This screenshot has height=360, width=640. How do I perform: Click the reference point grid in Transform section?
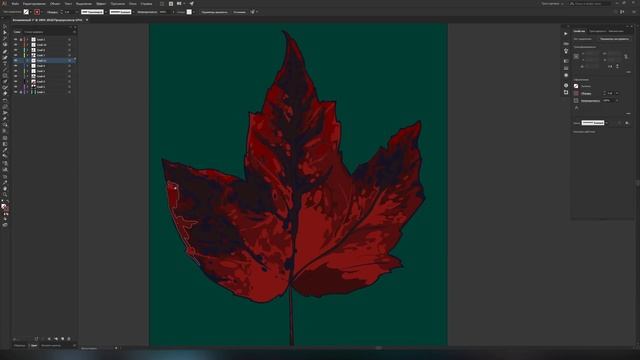point(576,56)
